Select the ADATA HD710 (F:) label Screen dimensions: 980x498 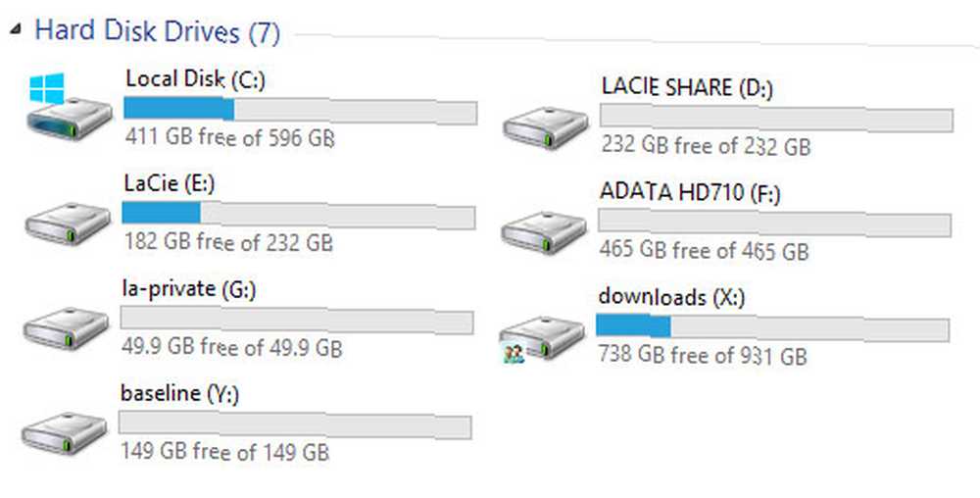point(690,192)
